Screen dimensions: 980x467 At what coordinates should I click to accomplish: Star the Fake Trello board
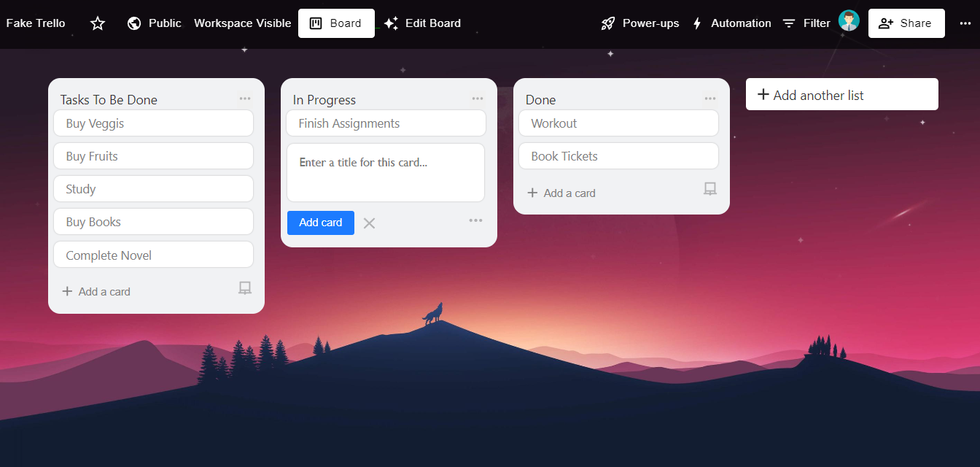(98, 23)
